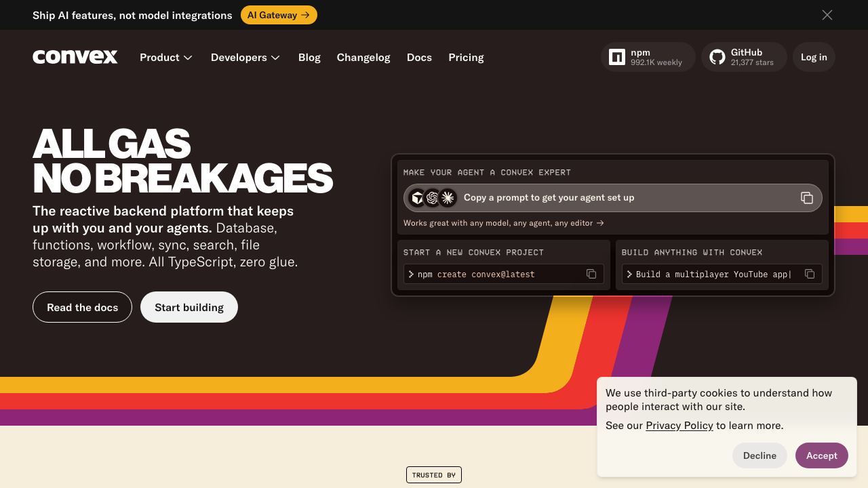
Task: Copy the npm create convex command
Action: pos(591,274)
